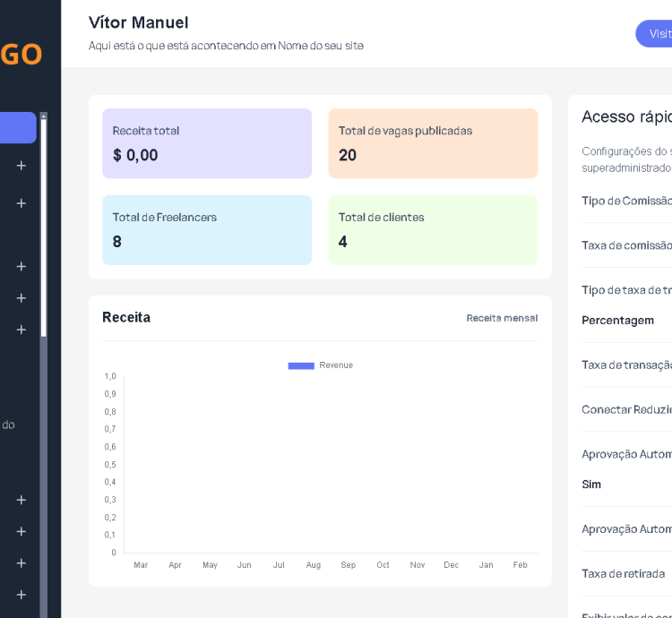The height and width of the screenshot is (618, 672).
Task: Open the Taxa de comissão setting
Action: pos(625,245)
